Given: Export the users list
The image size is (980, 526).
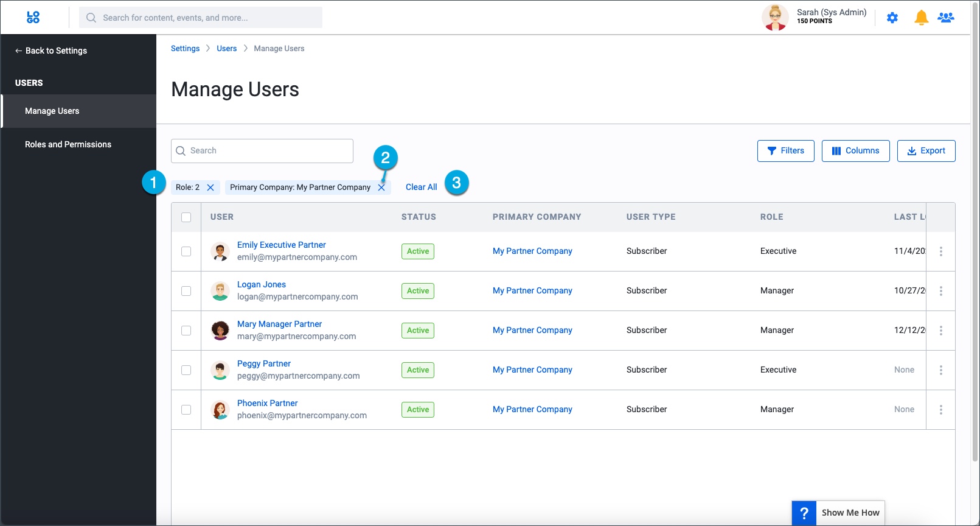Looking at the screenshot, I should pos(926,151).
